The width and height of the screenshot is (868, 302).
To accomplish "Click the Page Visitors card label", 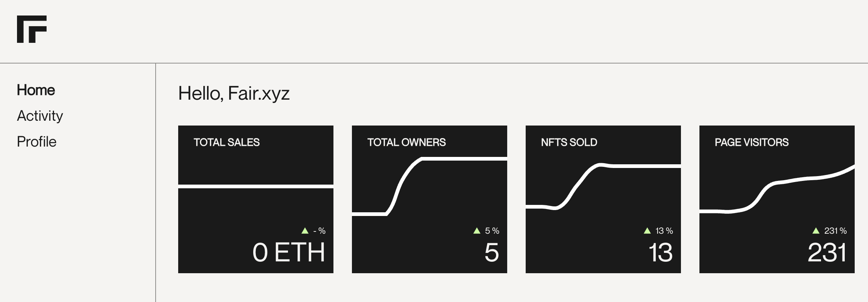I will (752, 143).
